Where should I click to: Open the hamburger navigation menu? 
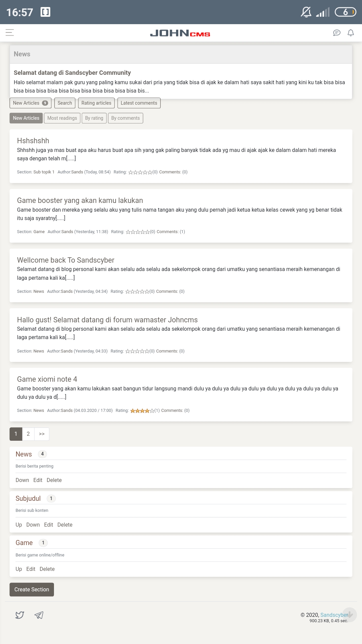(x=10, y=33)
